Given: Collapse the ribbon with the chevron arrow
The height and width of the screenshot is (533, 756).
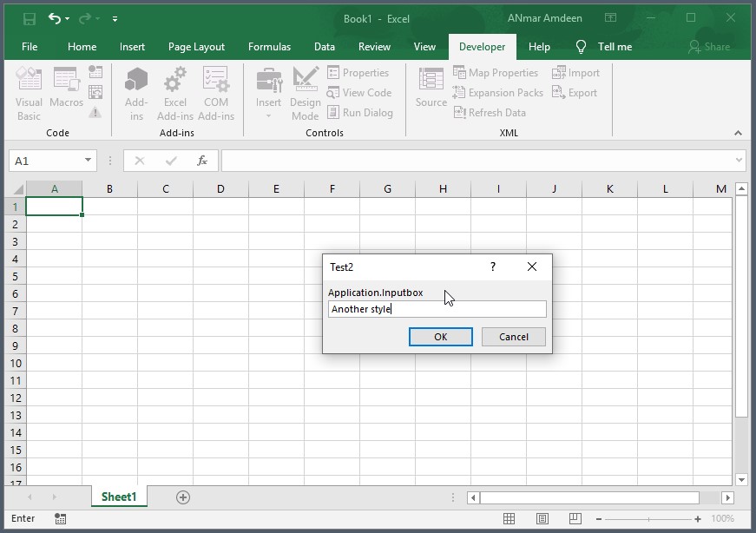Looking at the screenshot, I should 738,133.
